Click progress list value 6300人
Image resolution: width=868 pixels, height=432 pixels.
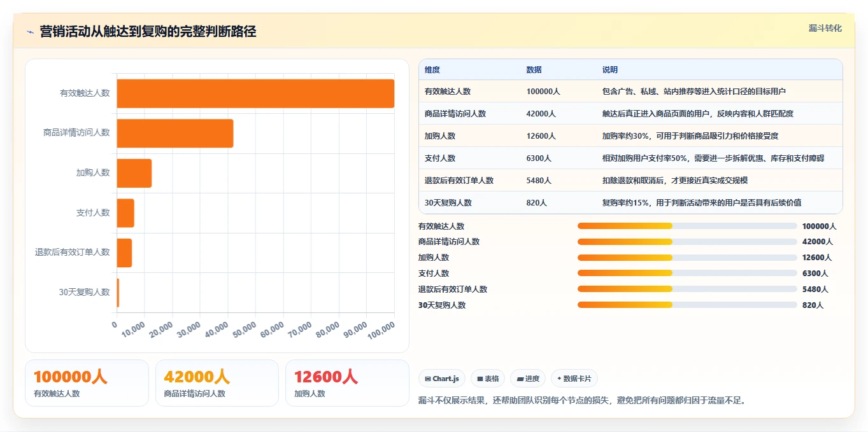pyautogui.click(x=815, y=274)
